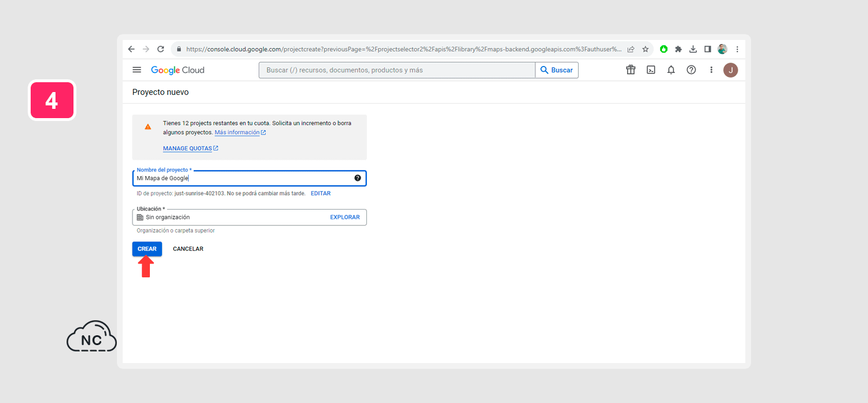Open the help question mark menu
The image size is (868, 403).
[x=691, y=70]
